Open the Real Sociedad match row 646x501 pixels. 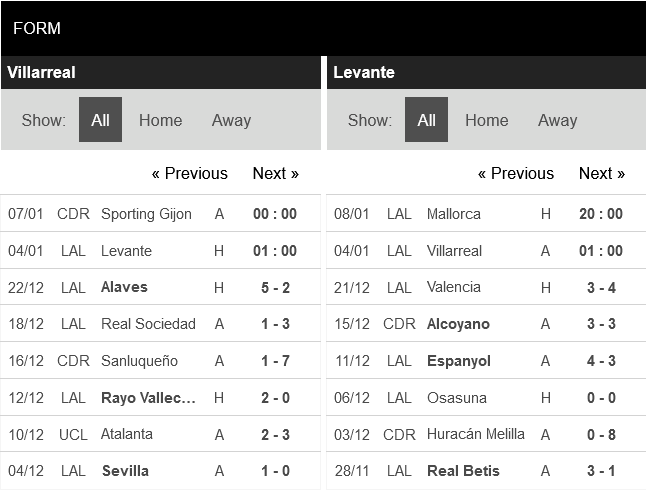(160, 324)
